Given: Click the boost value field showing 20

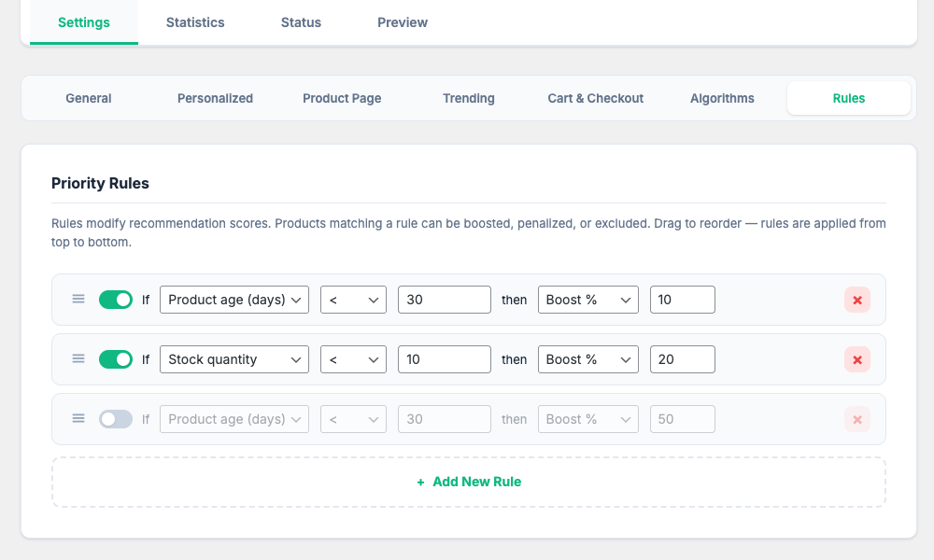Looking at the screenshot, I should point(682,359).
